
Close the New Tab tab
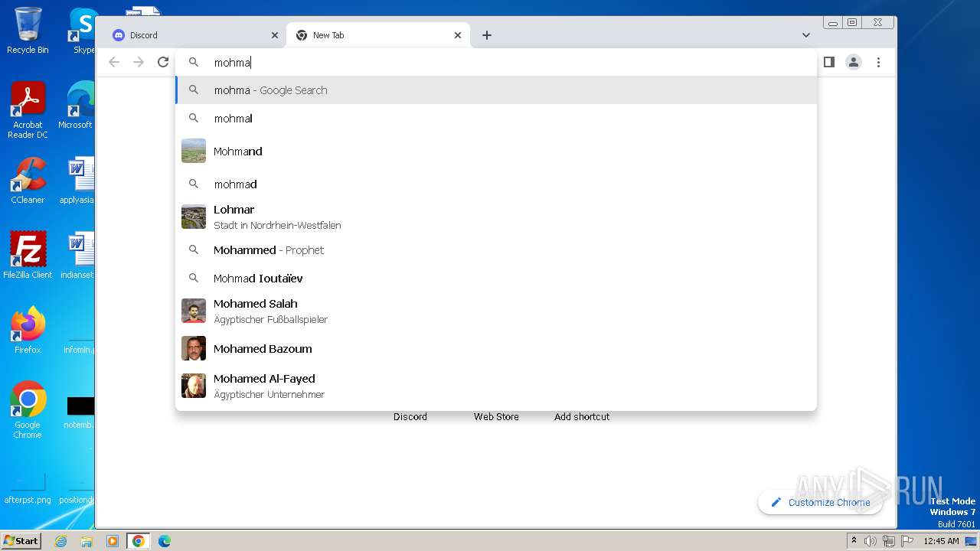[x=458, y=35]
